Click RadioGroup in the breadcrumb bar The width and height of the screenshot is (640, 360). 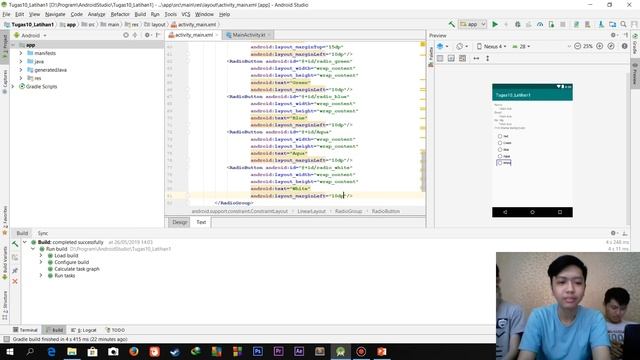tap(349, 211)
